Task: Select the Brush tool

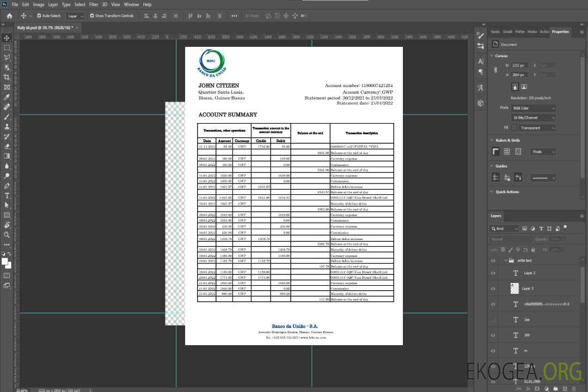Action: 7,117
